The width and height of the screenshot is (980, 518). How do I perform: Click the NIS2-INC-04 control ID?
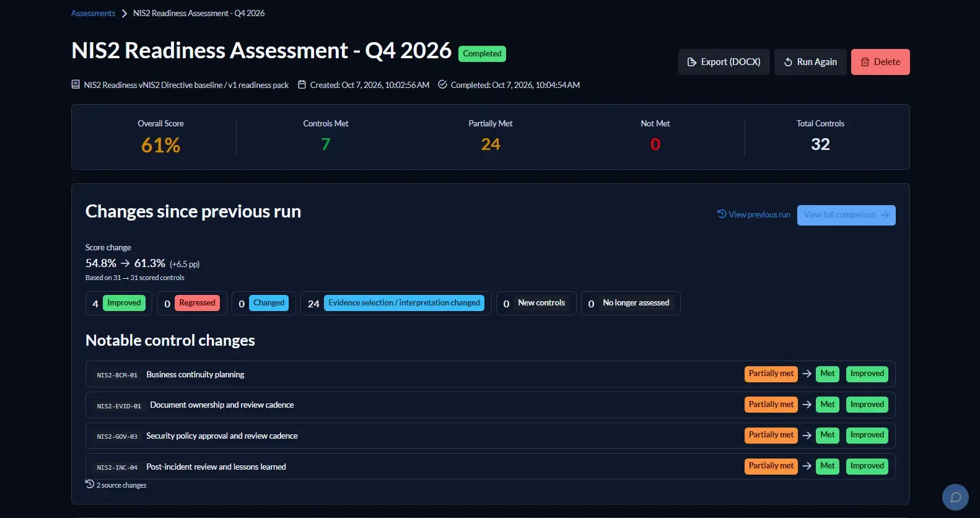117,467
